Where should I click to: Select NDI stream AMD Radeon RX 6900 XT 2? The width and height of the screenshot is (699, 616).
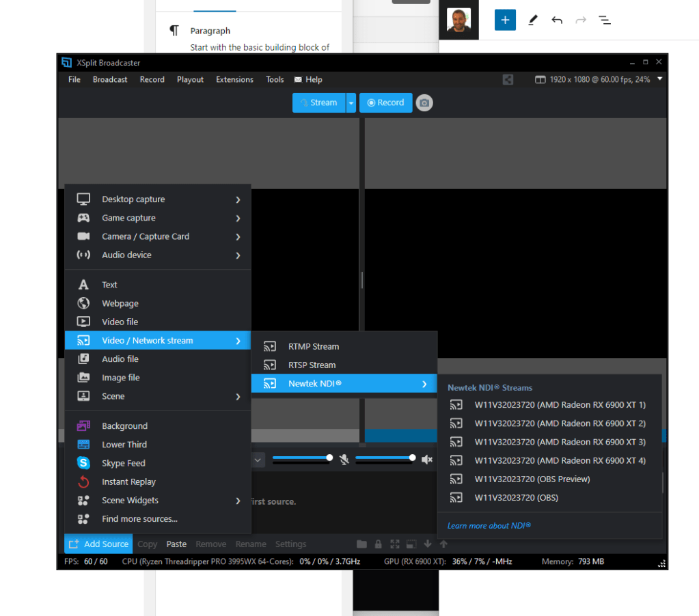[x=549, y=423]
